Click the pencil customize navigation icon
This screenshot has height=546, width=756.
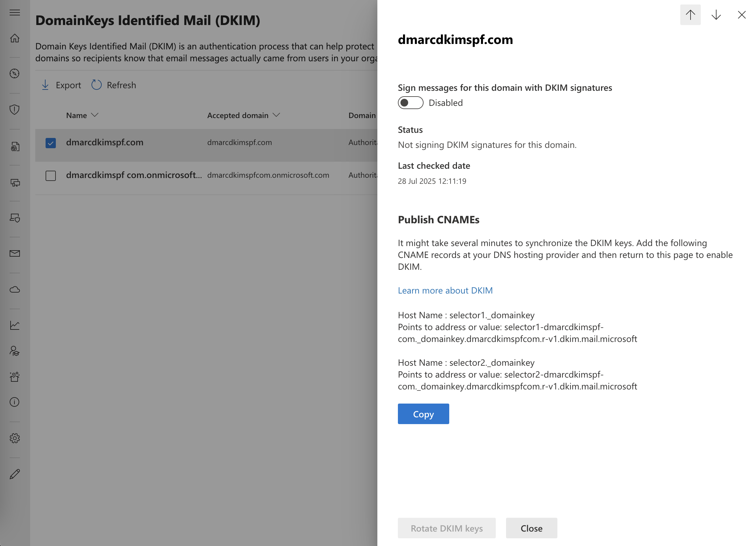15,474
